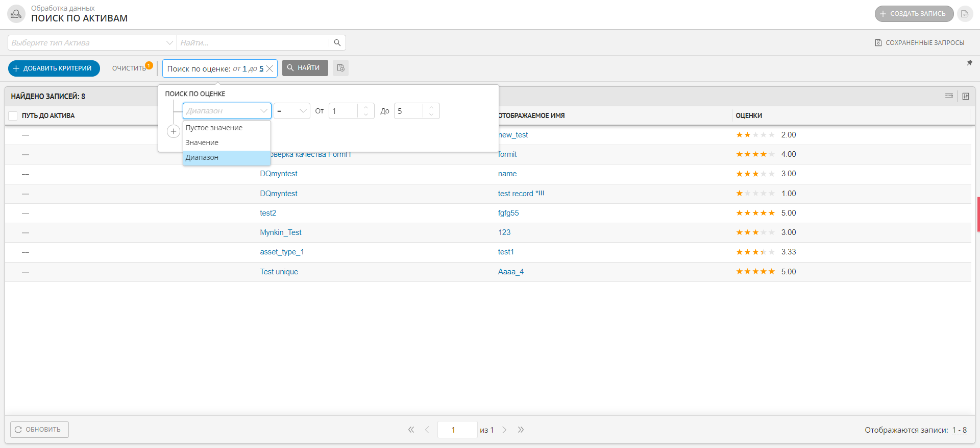
Task: Click the Найти button
Action: [305, 68]
